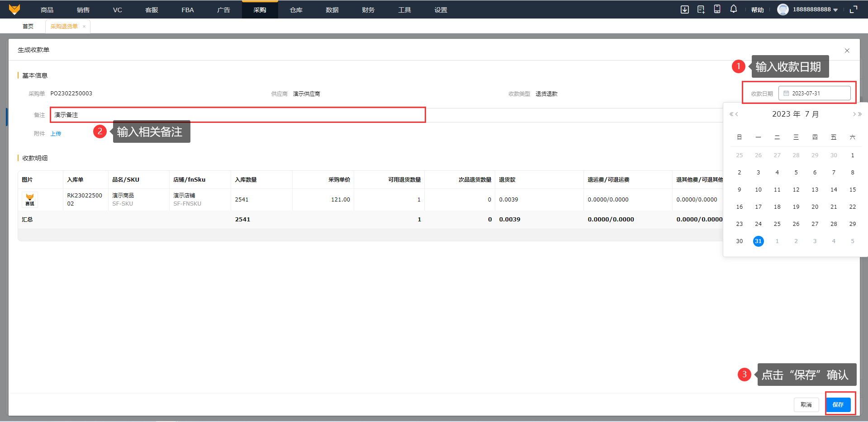The width and height of the screenshot is (868, 422).
Task: Click the user avatar icon
Action: tap(783, 9)
